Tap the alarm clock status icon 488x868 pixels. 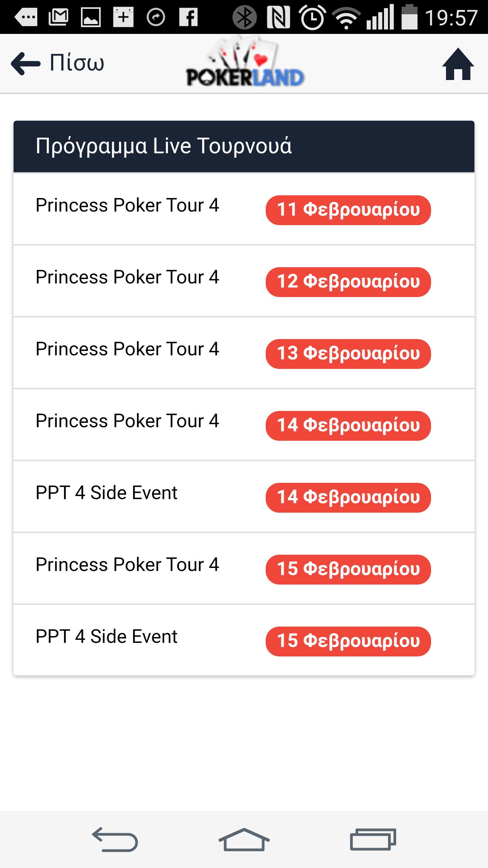[x=312, y=17]
